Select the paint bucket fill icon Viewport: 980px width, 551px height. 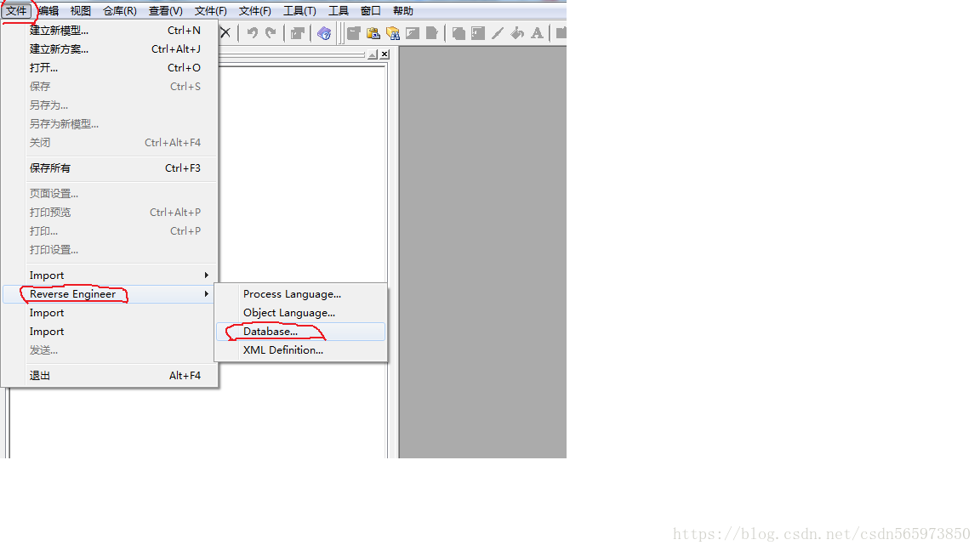[517, 33]
